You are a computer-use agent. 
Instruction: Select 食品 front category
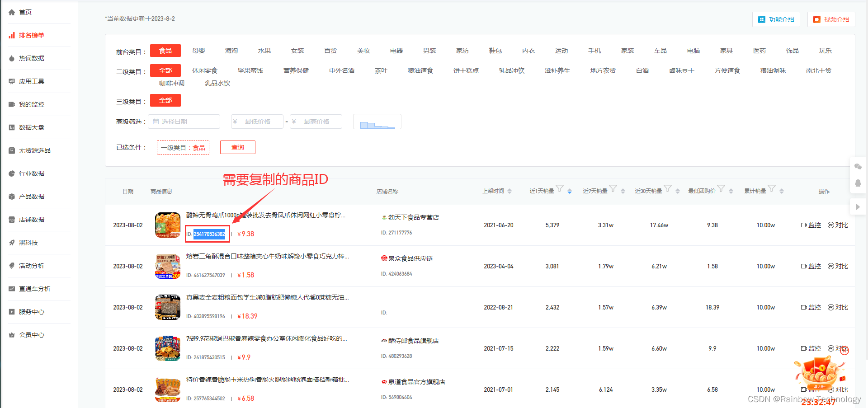pos(165,51)
